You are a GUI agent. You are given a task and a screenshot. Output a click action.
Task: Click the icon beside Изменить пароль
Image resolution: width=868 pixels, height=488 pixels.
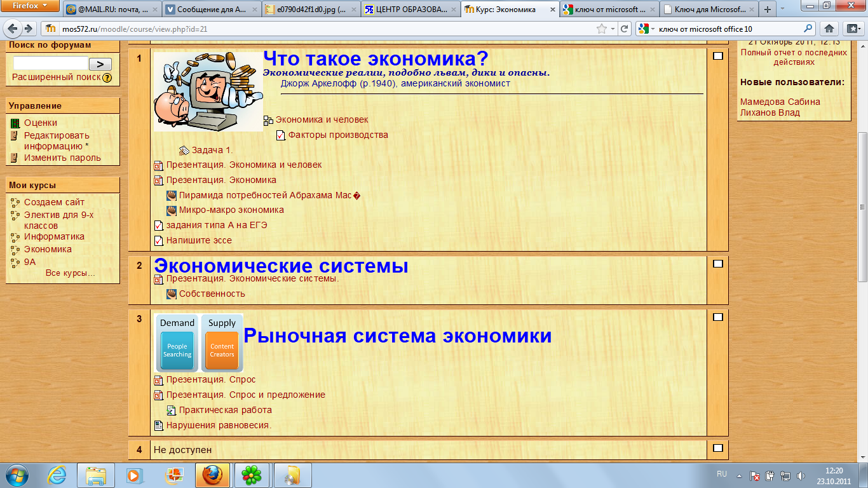(x=15, y=158)
